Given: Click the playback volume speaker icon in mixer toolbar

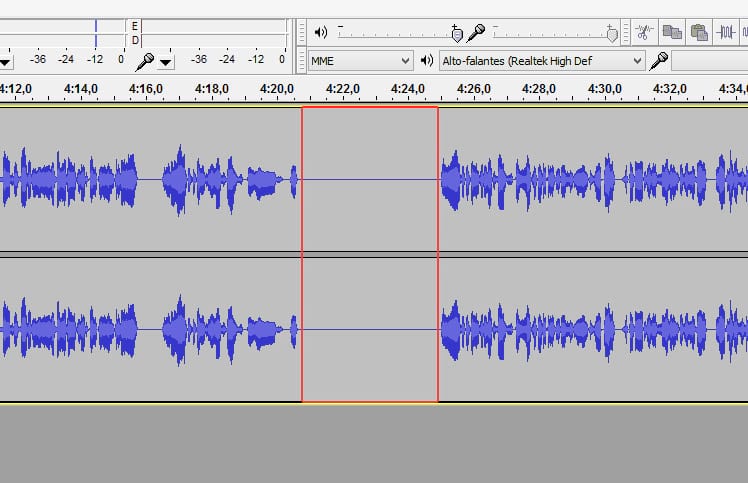Looking at the screenshot, I should pyautogui.click(x=321, y=32).
